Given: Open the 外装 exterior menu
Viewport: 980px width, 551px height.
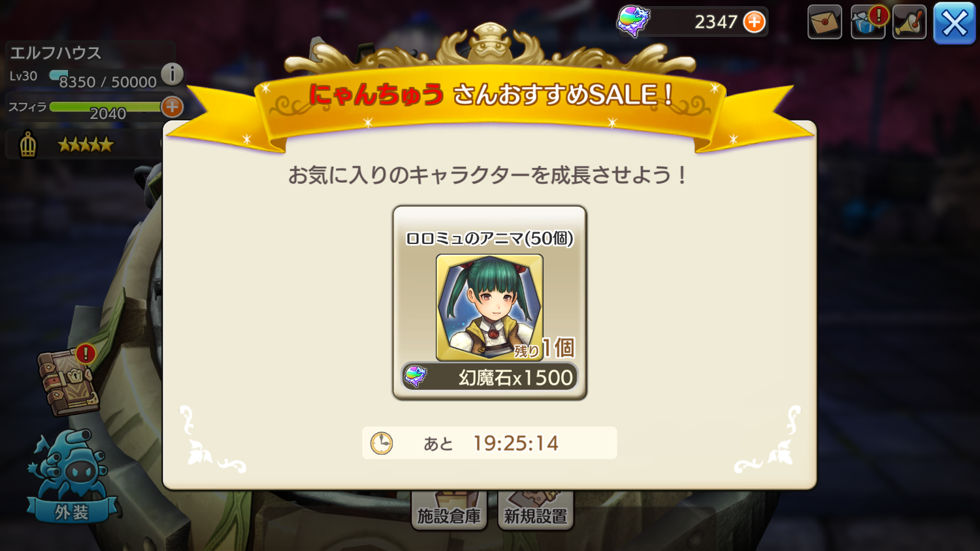Looking at the screenshot, I should click(x=72, y=478).
